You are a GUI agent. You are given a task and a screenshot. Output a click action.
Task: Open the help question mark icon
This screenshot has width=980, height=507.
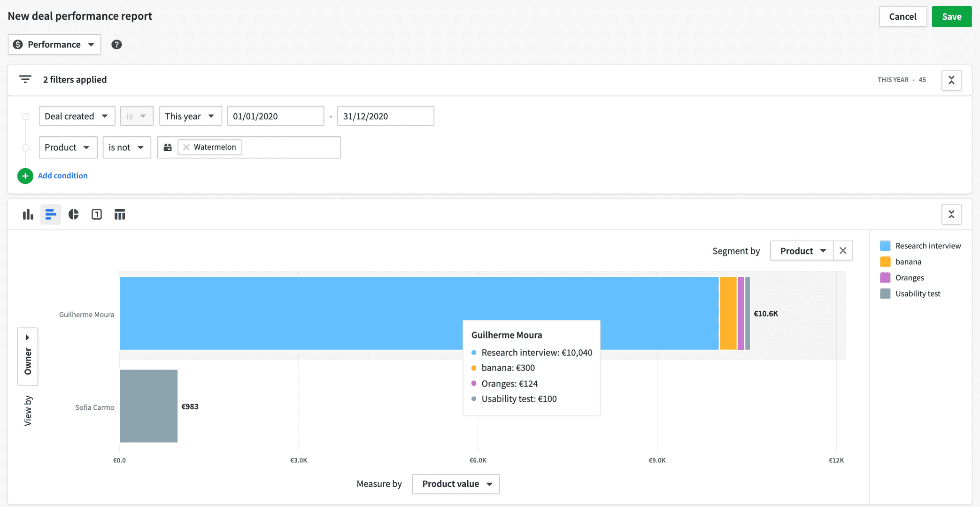[116, 45]
